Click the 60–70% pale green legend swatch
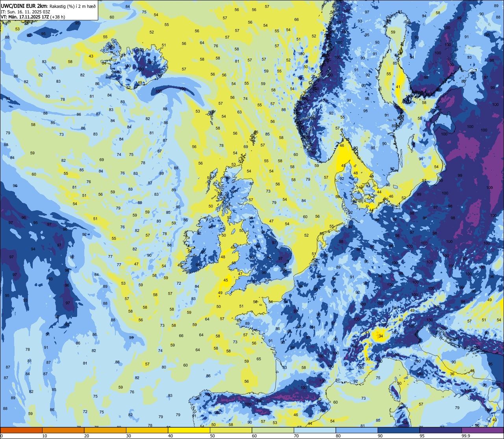The height and width of the screenshot is (439, 504). (273, 430)
